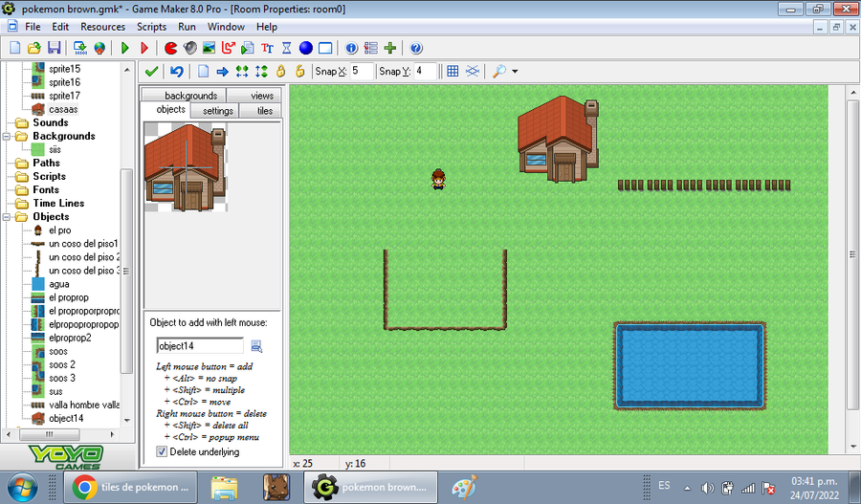861x504 pixels.
Task: Switch to the tiles tab
Action: click(260, 110)
